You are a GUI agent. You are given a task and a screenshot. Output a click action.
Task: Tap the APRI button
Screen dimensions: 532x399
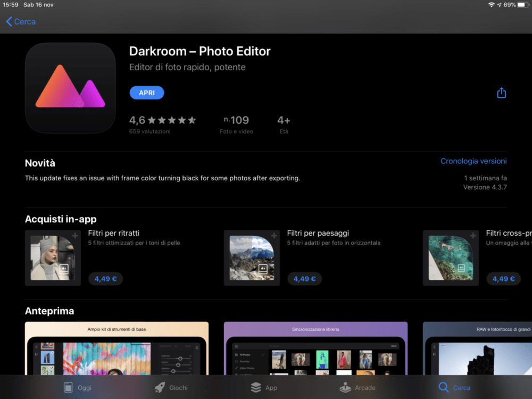pos(147,93)
